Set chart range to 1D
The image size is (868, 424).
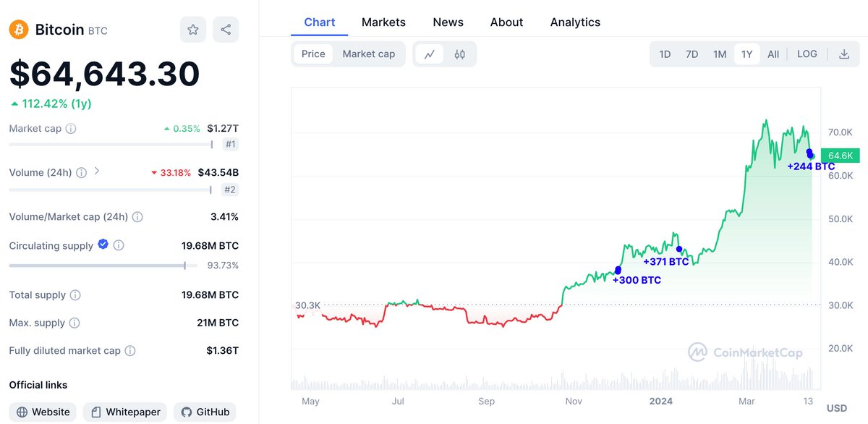pos(665,54)
